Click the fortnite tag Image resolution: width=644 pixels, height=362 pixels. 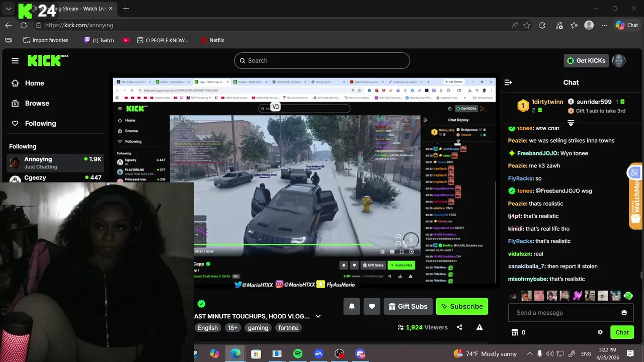pyautogui.click(x=288, y=328)
